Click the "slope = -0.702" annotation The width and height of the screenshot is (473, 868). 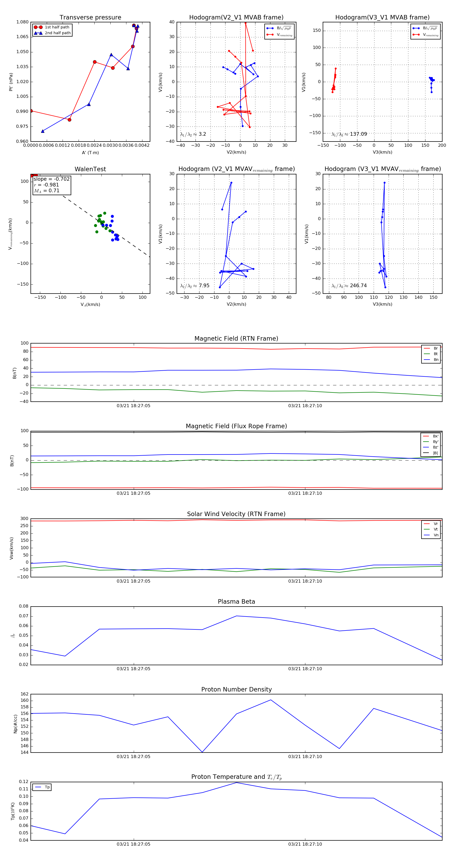pyautogui.click(x=52, y=179)
